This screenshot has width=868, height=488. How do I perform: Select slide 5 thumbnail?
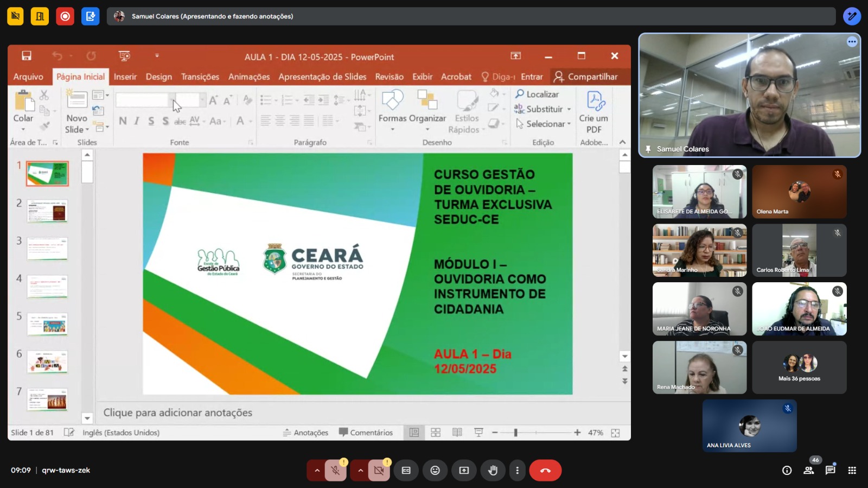tap(48, 325)
